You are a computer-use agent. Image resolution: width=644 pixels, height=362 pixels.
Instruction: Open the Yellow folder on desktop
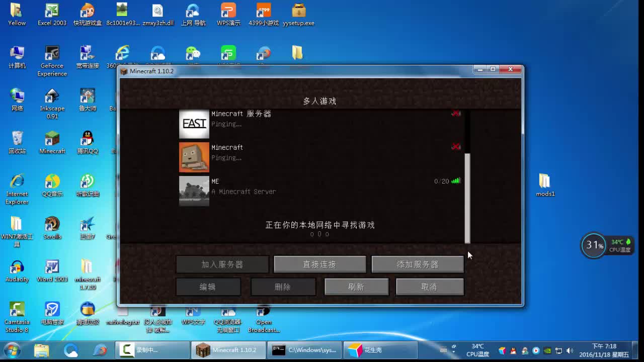click(17, 15)
